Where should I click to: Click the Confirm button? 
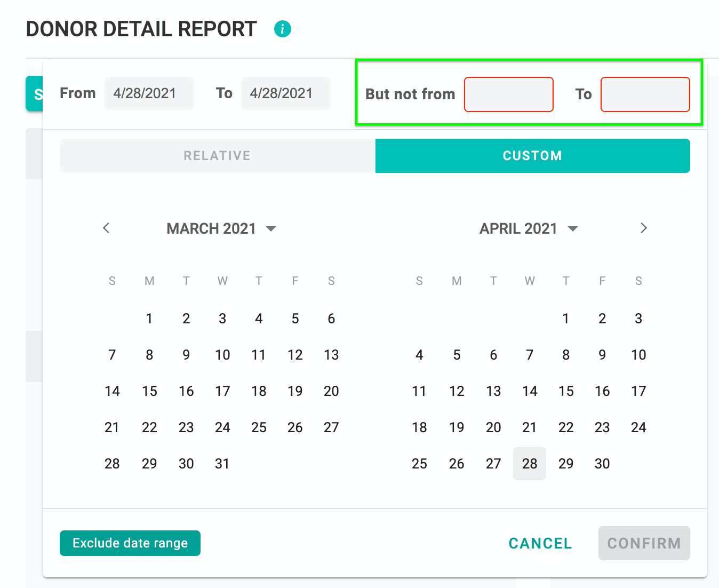coord(644,543)
